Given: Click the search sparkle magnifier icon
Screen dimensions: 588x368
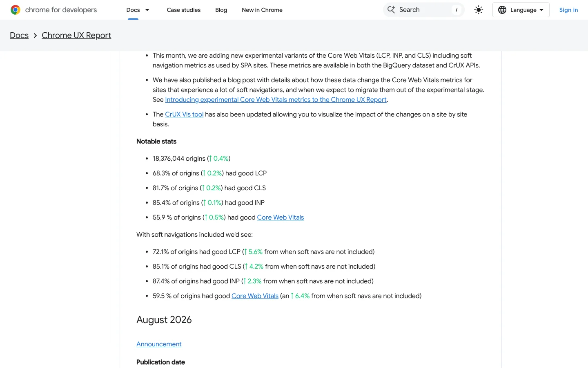Looking at the screenshot, I should point(391,10).
